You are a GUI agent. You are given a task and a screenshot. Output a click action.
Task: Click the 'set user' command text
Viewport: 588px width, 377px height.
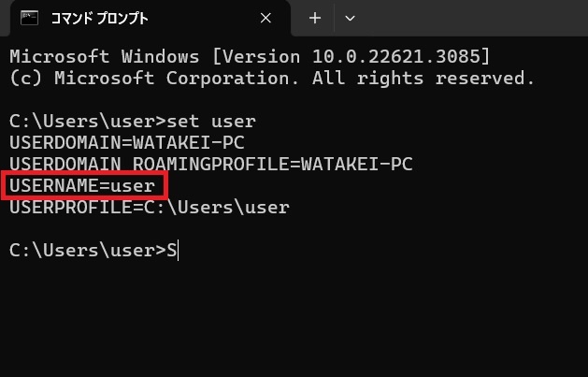[211, 122]
